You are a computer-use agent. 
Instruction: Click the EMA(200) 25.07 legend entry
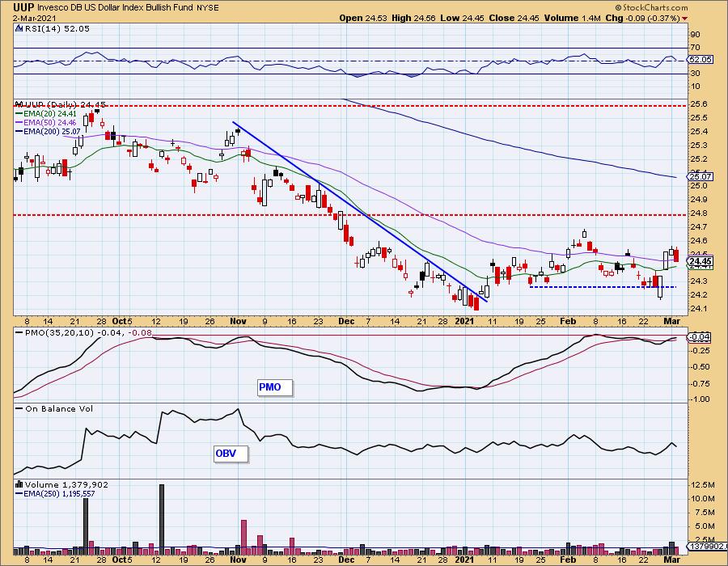(x=49, y=132)
